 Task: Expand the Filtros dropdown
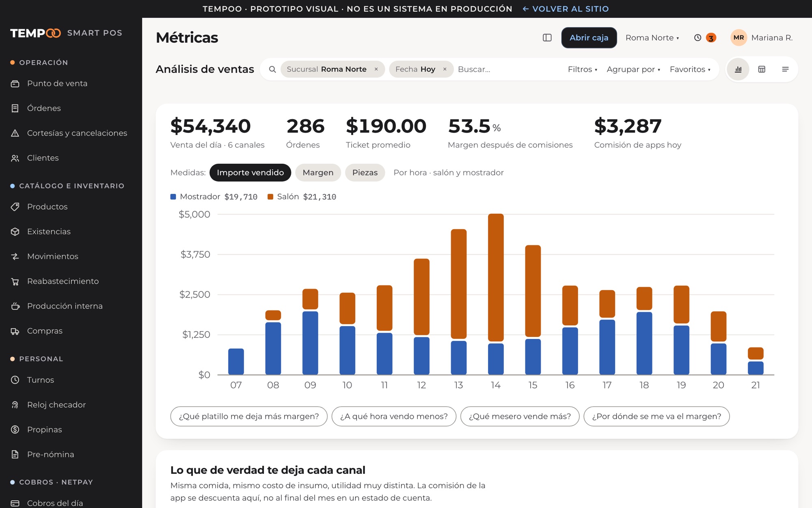pos(582,69)
